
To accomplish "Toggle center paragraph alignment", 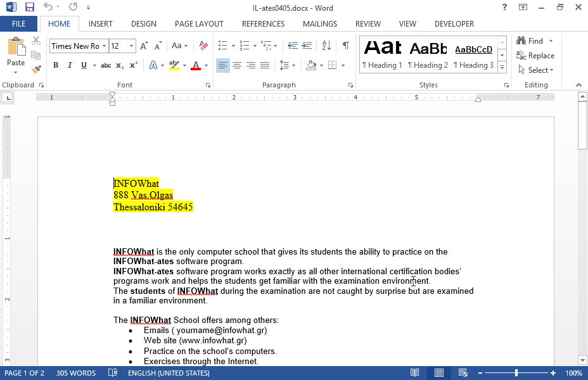I will (237, 65).
